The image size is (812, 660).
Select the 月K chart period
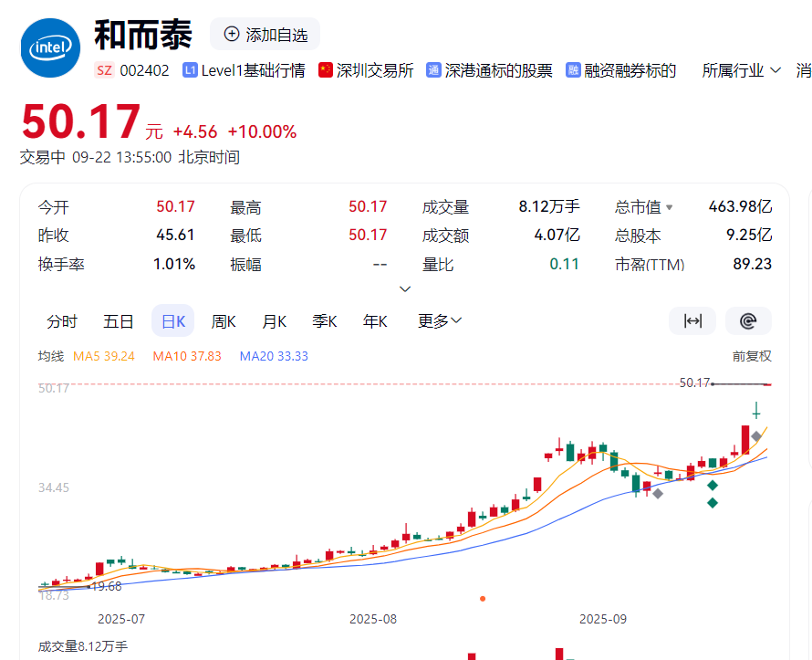click(275, 321)
